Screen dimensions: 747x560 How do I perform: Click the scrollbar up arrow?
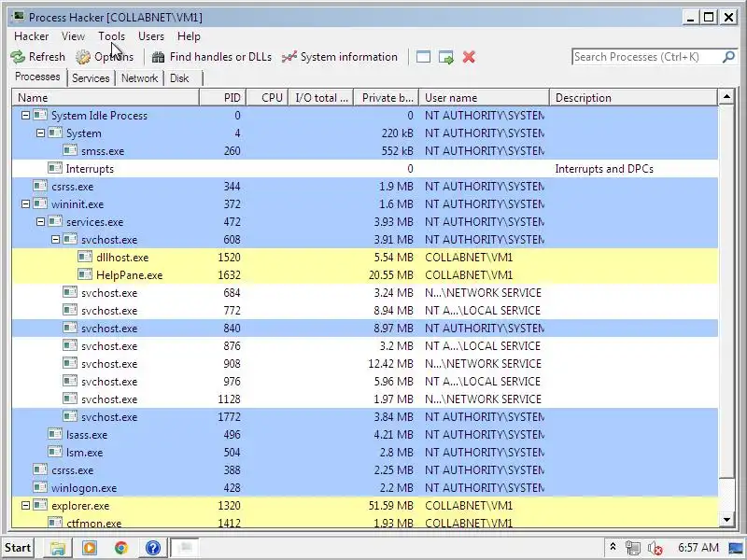pos(726,97)
